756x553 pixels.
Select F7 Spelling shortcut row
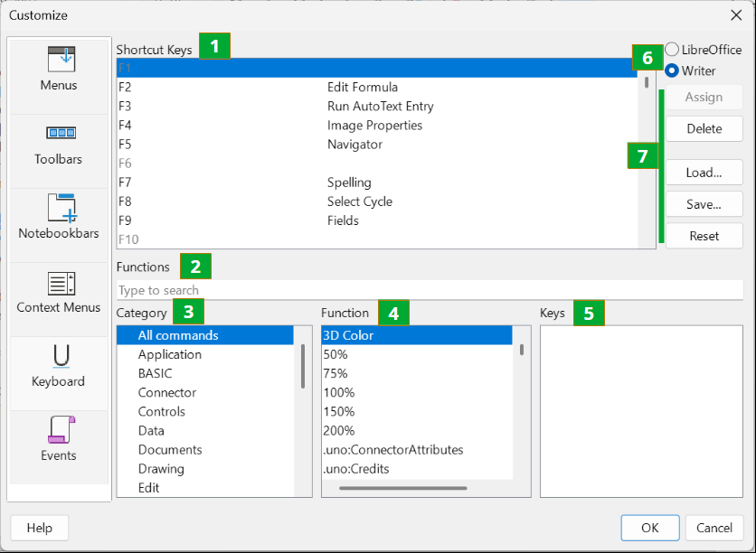click(x=376, y=183)
